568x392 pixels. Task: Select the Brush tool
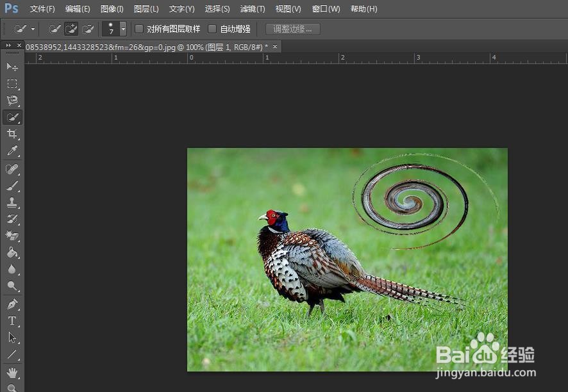pyautogui.click(x=12, y=186)
